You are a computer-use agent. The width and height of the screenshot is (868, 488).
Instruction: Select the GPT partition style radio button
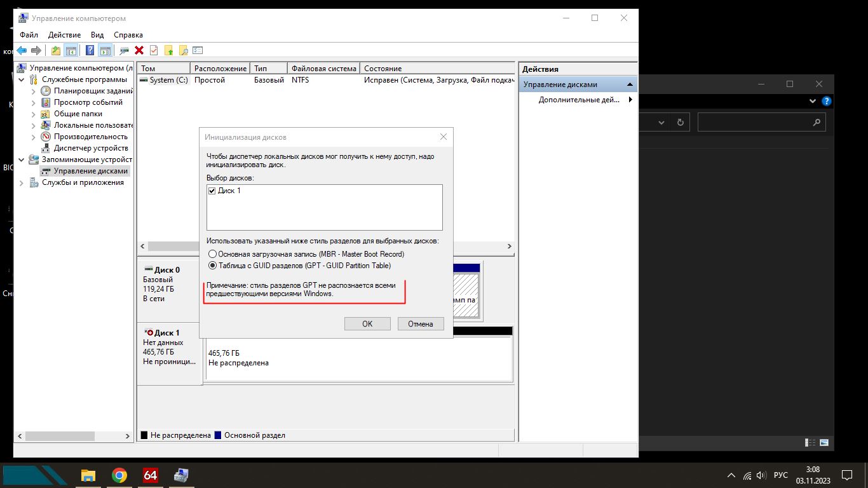pyautogui.click(x=213, y=266)
